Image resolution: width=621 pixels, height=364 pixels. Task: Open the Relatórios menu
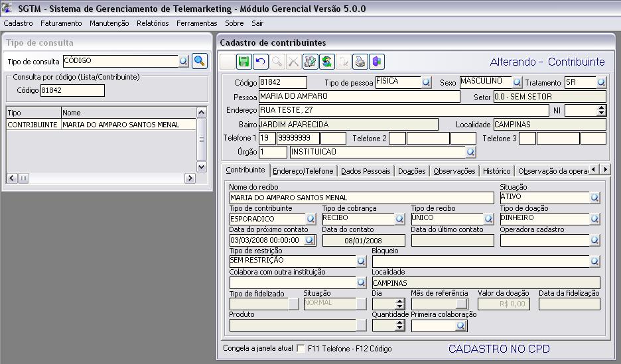point(153,23)
